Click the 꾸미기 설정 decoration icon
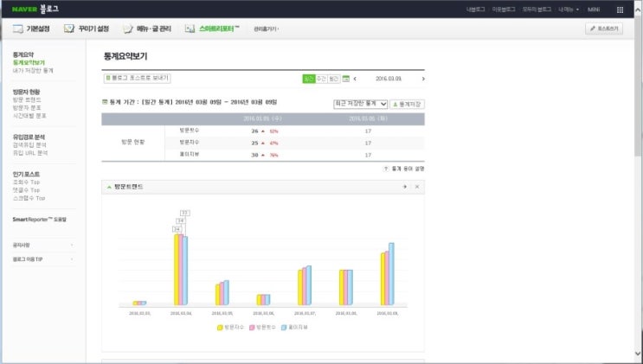 click(x=69, y=29)
